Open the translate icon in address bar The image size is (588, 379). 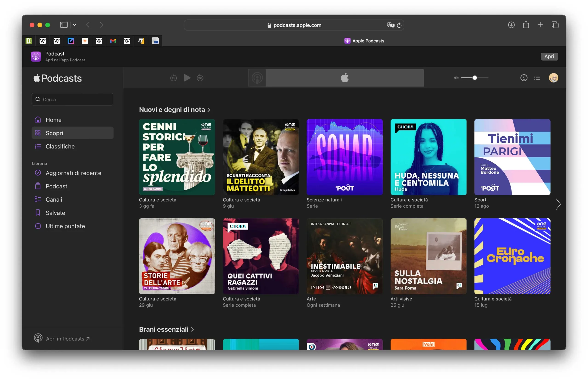(x=390, y=25)
